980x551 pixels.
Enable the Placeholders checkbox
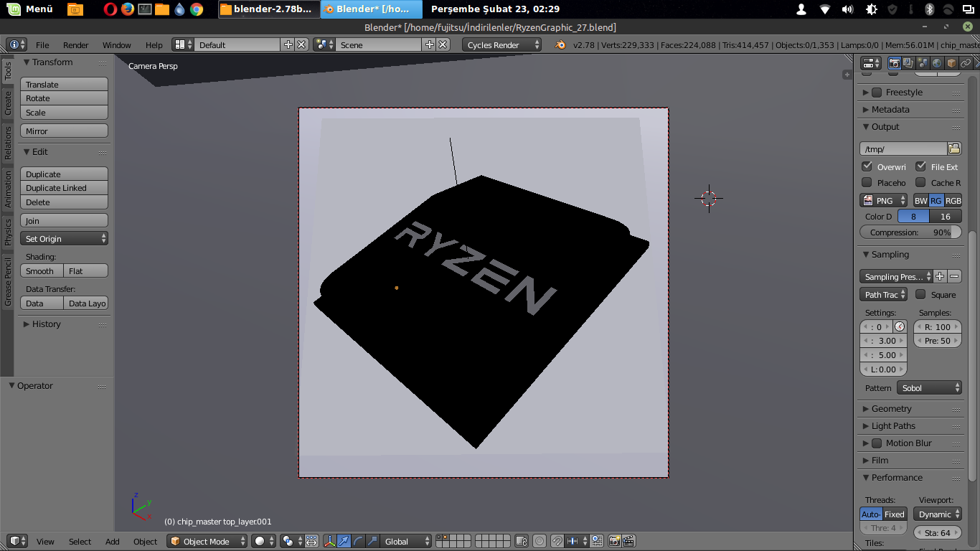(867, 182)
